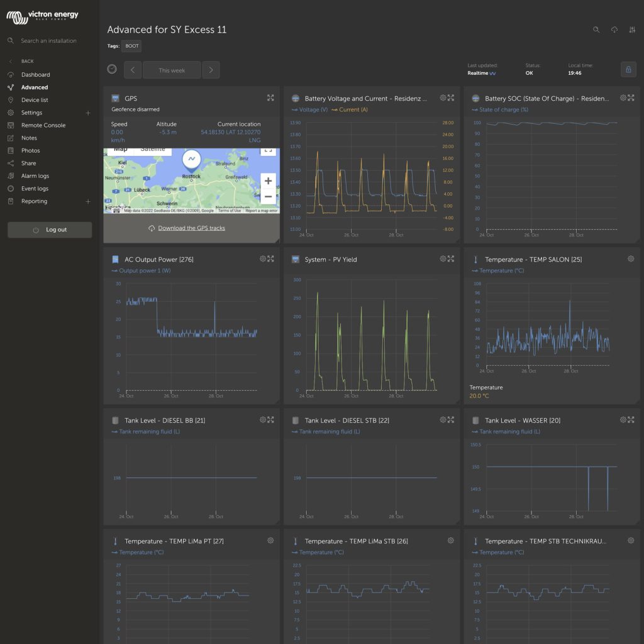This screenshot has height=644, width=644.
Task: Click the BOOT tag
Action: [131, 46]
